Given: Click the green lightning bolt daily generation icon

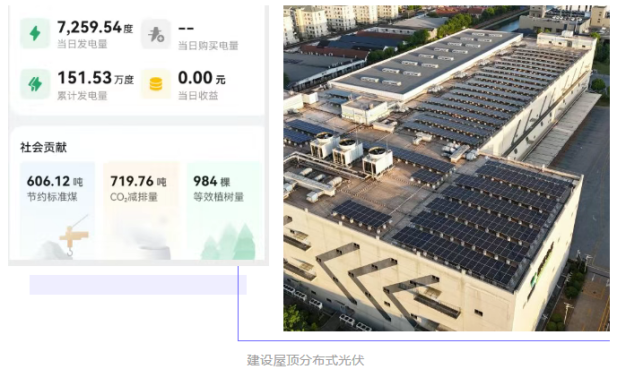Looking at the screenshot, I should pyautogui.click(x=35, y=33).
